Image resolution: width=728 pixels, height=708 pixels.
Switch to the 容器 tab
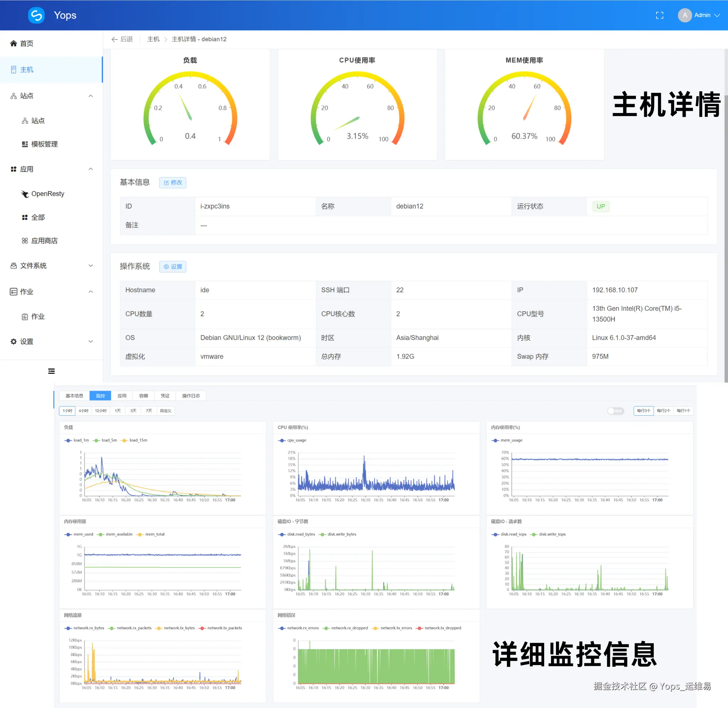pyautogui.click(x=143, y=396)
